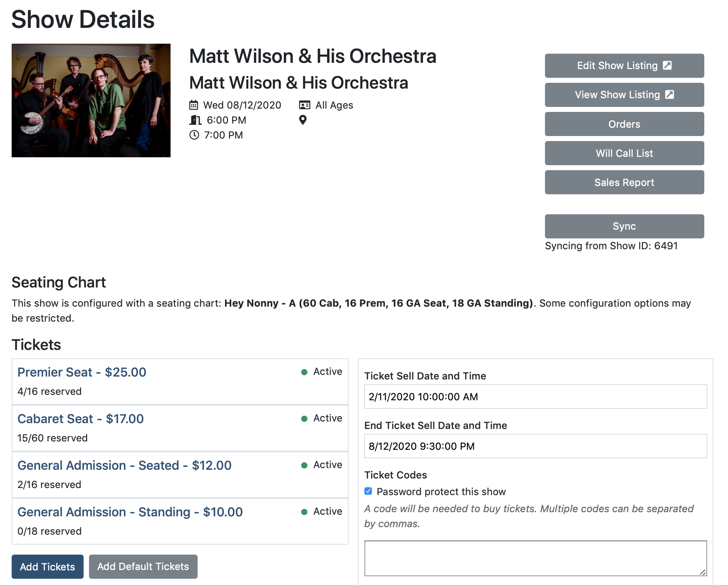Screen dimensions: 728x585
Task: Click green Active status dot for Premier Seat
Action: [x=305, y=372]
